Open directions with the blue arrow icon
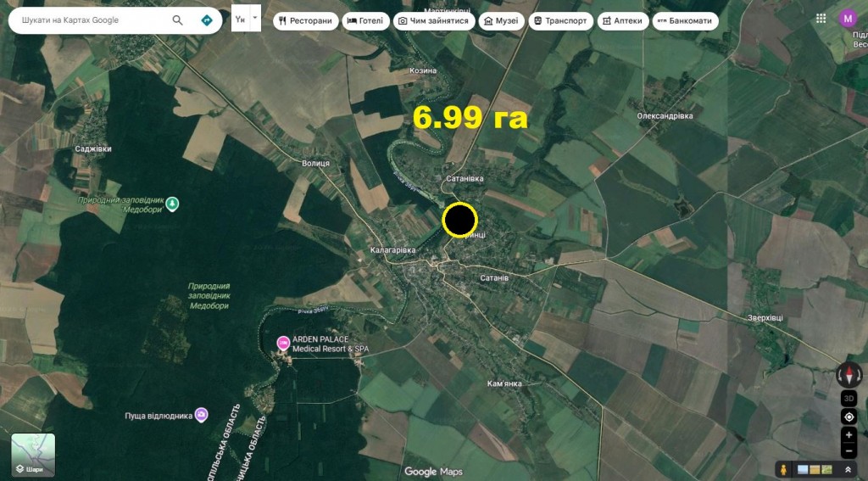 pyautogui.click(x=207, y=20)
